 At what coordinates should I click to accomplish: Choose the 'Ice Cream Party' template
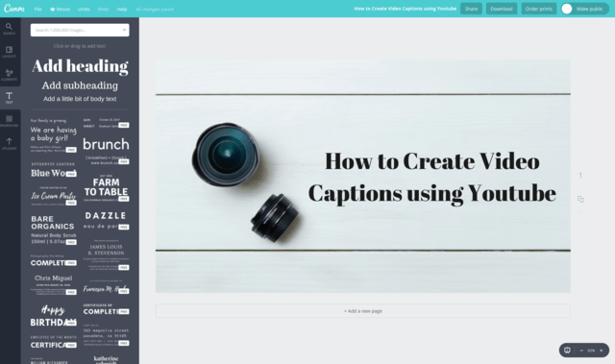tap(54, 196)
